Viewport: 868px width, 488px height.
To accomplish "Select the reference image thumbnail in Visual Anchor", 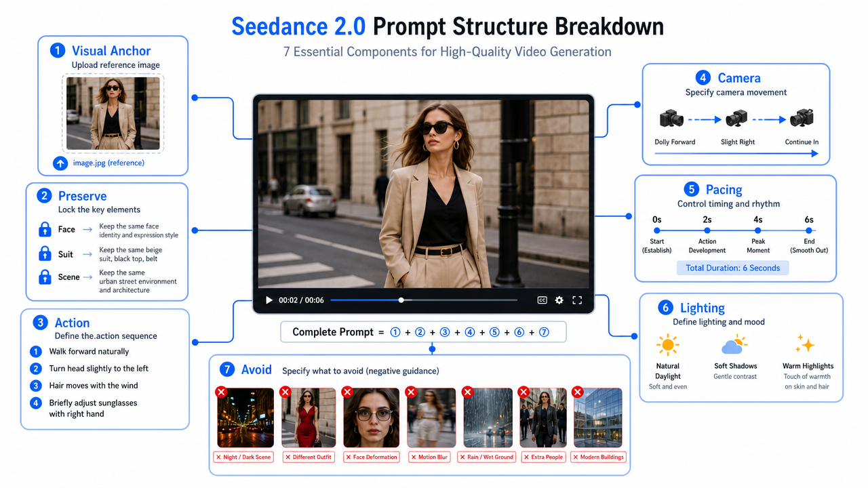I will 113,113.
